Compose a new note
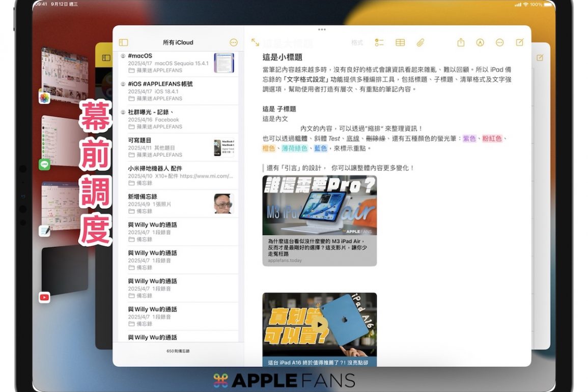This screenshot has height=392, width=588. click(520, 43)
